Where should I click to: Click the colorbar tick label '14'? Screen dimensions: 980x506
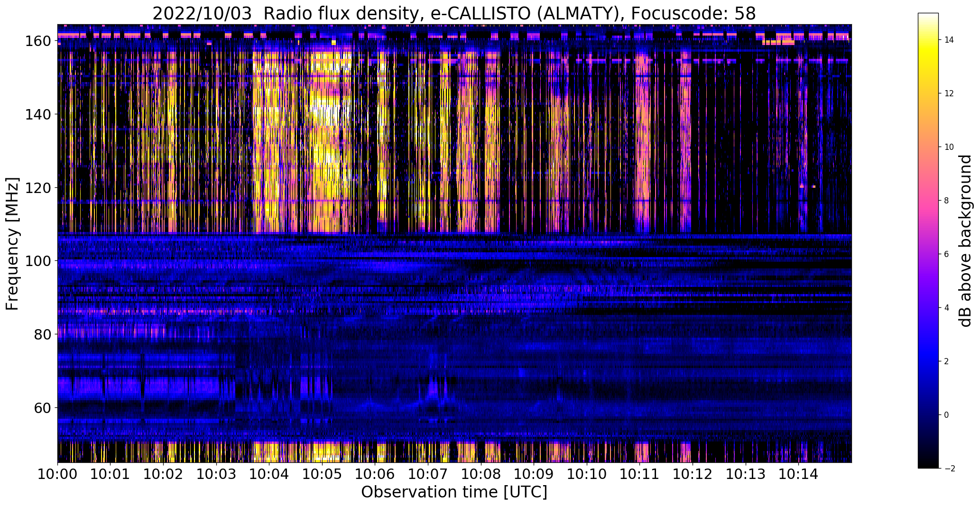pyautogui.click(x=949, y=40)
